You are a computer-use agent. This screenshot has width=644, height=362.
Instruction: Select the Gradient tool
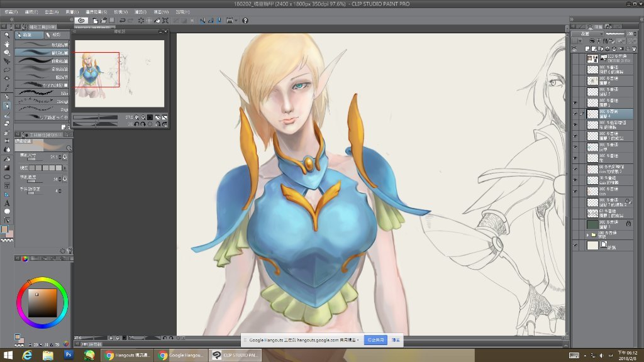6,168
